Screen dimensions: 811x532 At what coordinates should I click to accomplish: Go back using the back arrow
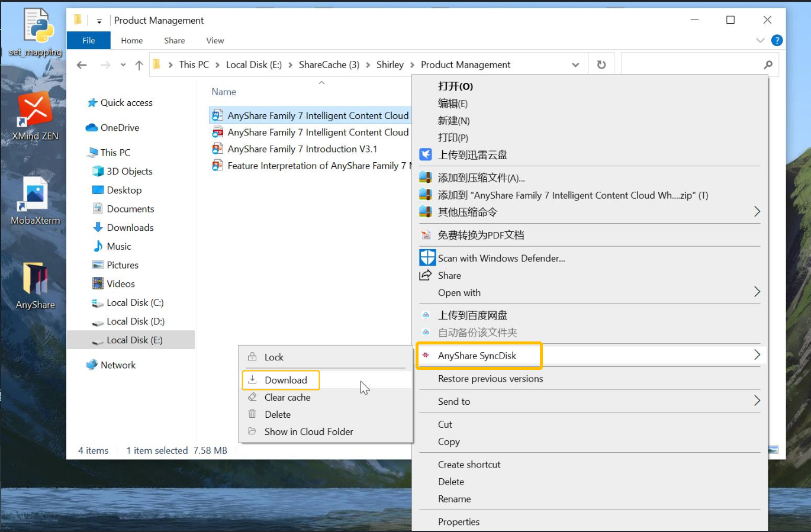[x=82, y=65]
